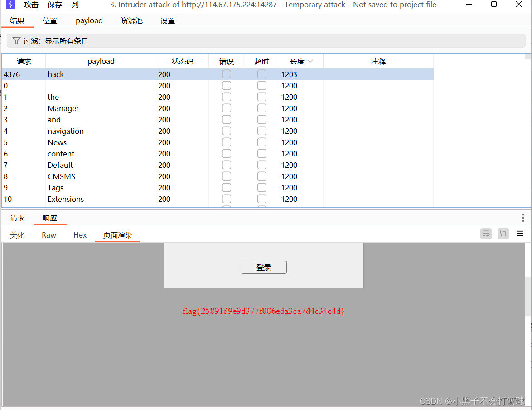Open the 攻击 menu
This screenshot has height=410, width=532.
pyautogui.click(x=31, y=5)
